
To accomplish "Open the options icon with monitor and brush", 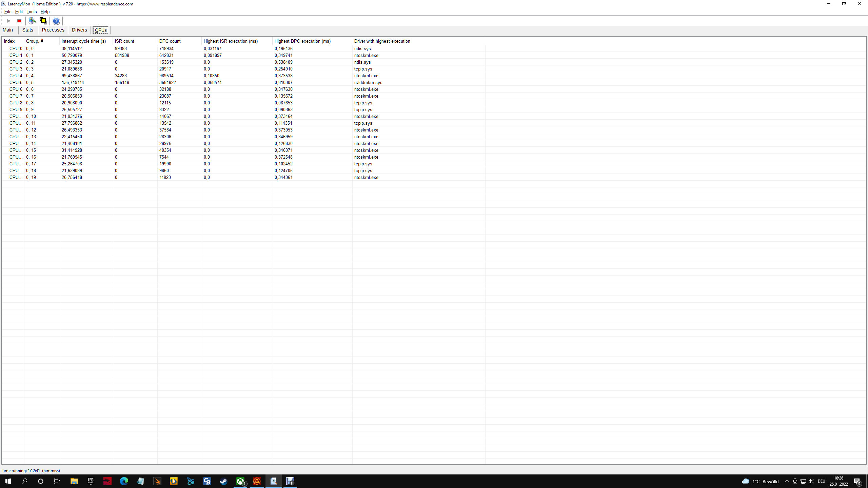I will pyautogui.click(x=32, y=21).
